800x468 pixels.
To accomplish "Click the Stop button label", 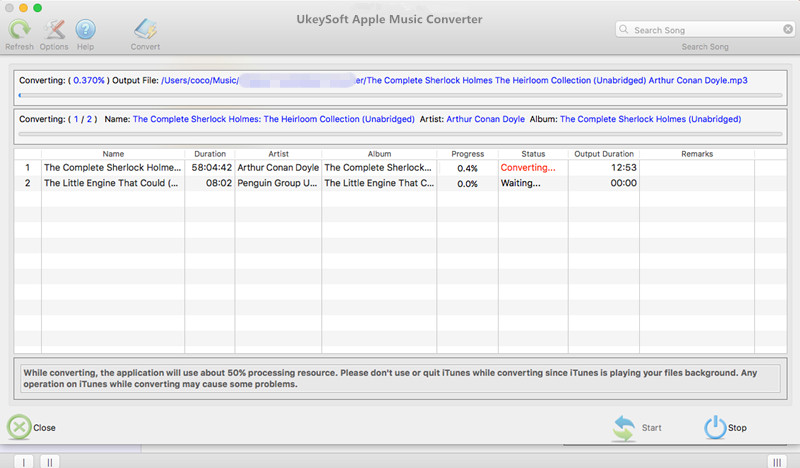I will point(737,428).
